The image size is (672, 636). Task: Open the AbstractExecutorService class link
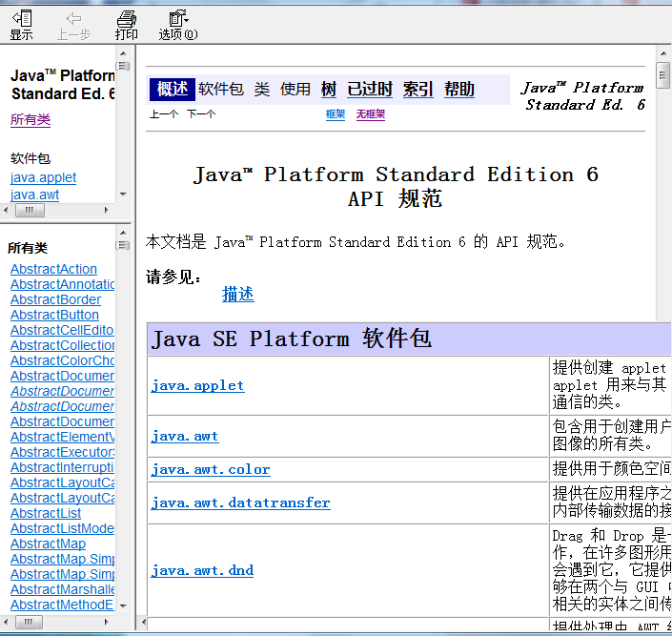pos(62,452)
